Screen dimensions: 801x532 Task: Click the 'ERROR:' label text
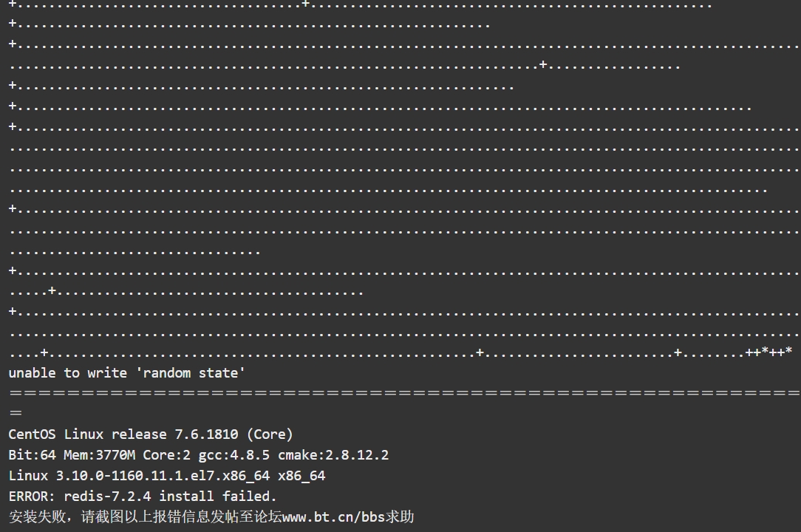point(33,497)
